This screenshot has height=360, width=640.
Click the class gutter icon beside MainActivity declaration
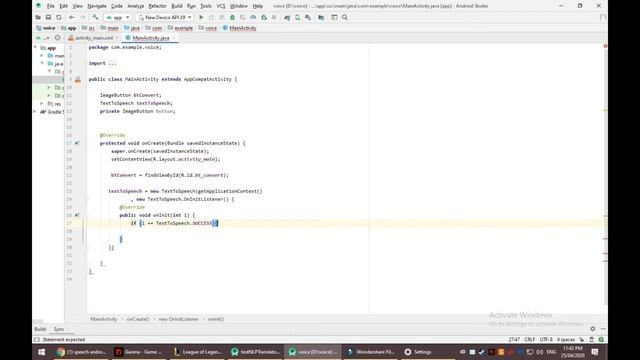pos(78,80)
